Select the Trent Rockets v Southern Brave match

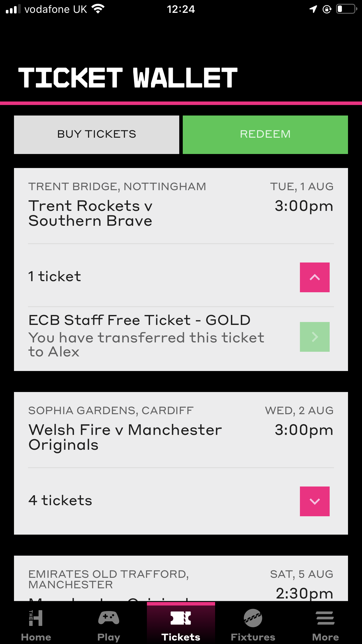(90, 213)
